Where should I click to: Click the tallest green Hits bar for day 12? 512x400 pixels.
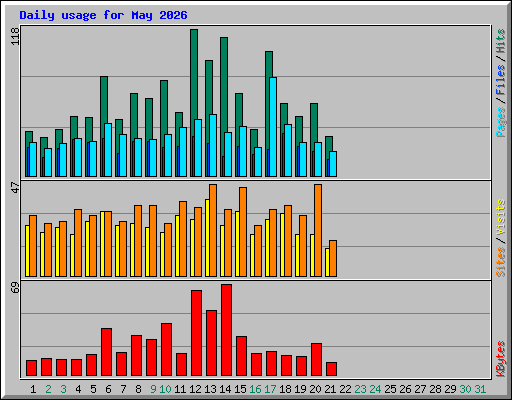click(194, 73)
